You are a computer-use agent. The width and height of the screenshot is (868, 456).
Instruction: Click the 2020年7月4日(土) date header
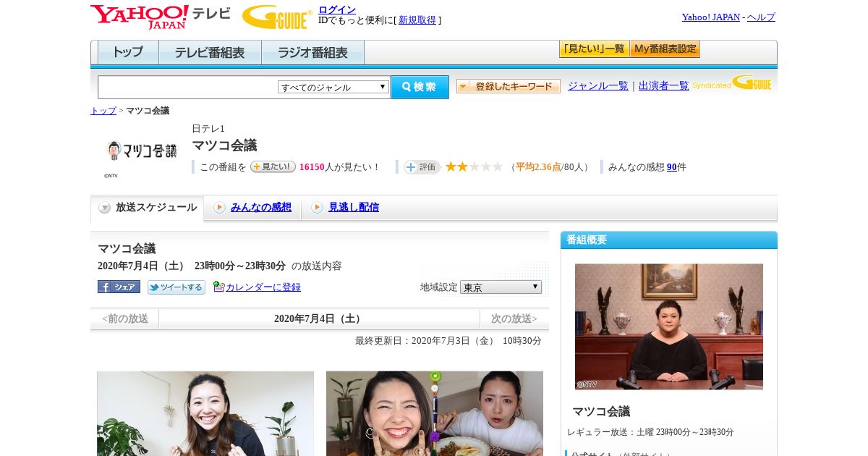point(319,319)
